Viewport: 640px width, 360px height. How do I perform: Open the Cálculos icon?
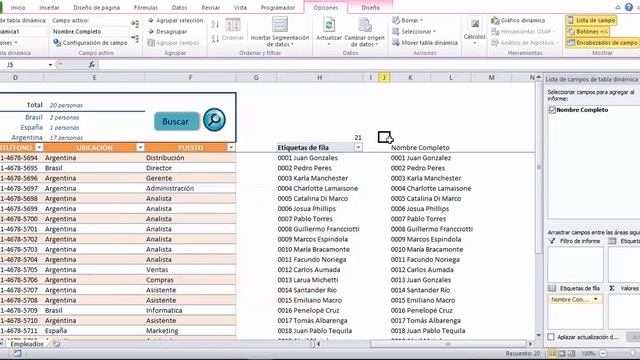pyautogui.click(x=475, y=24)
